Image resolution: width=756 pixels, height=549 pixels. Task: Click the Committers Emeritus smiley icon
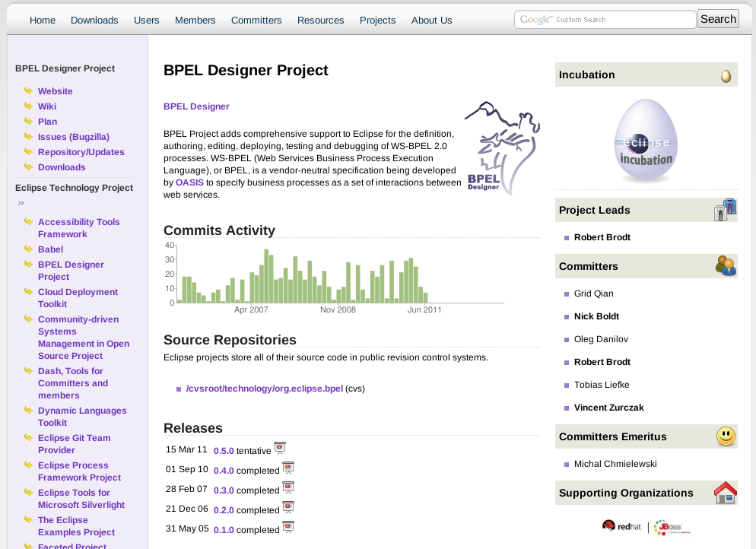[726, 436]
